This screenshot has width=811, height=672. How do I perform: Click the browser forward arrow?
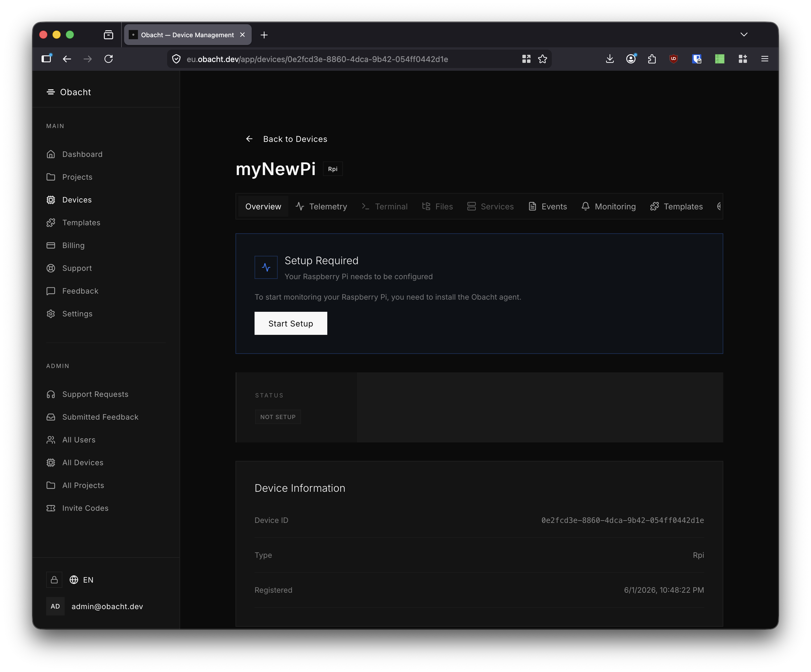click(x=88, y=59)
